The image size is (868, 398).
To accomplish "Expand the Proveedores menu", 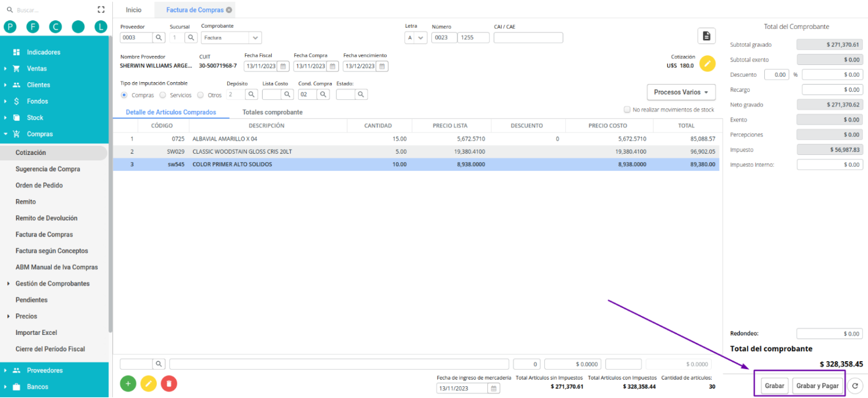I will coord(55,370).
